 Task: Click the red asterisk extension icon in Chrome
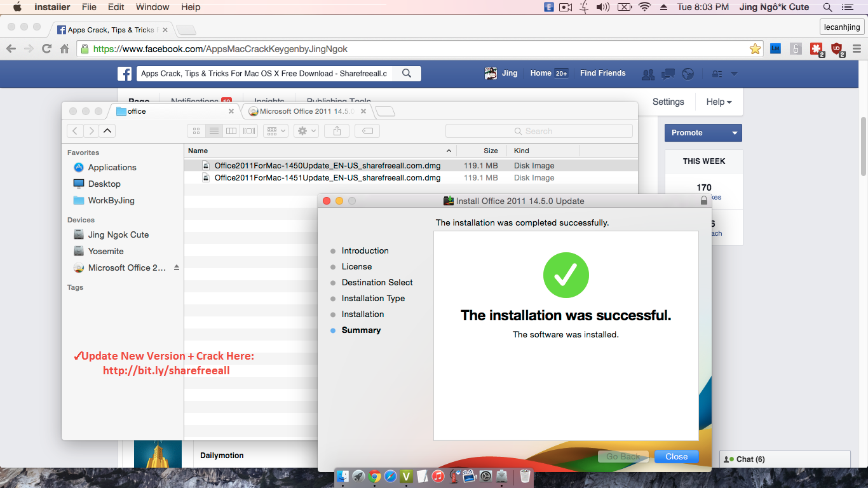tap(817, 49)
